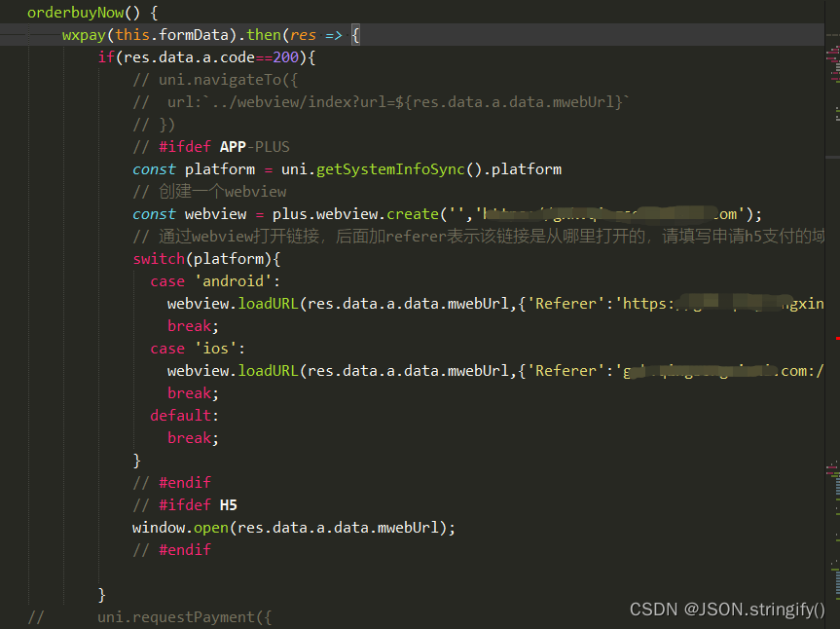Click break under default case
840x629 pixels.
[193, 438]
